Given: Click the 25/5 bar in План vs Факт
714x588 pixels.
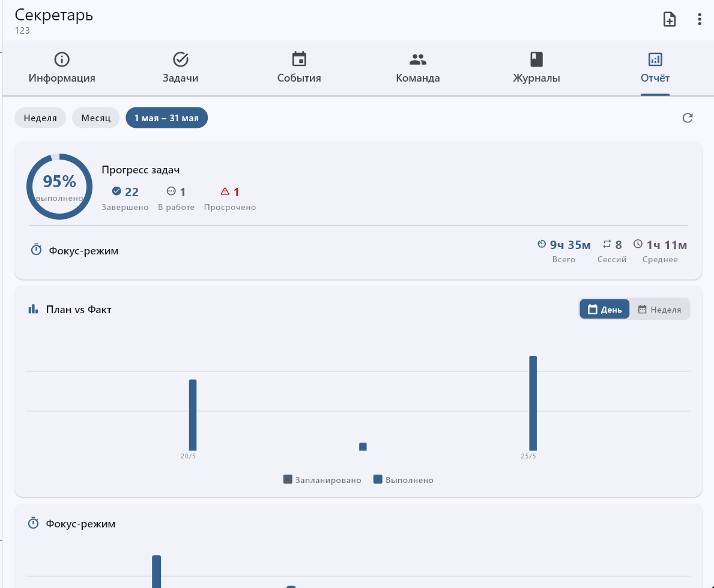Looking at the screenshot, I should coord(533,403).
